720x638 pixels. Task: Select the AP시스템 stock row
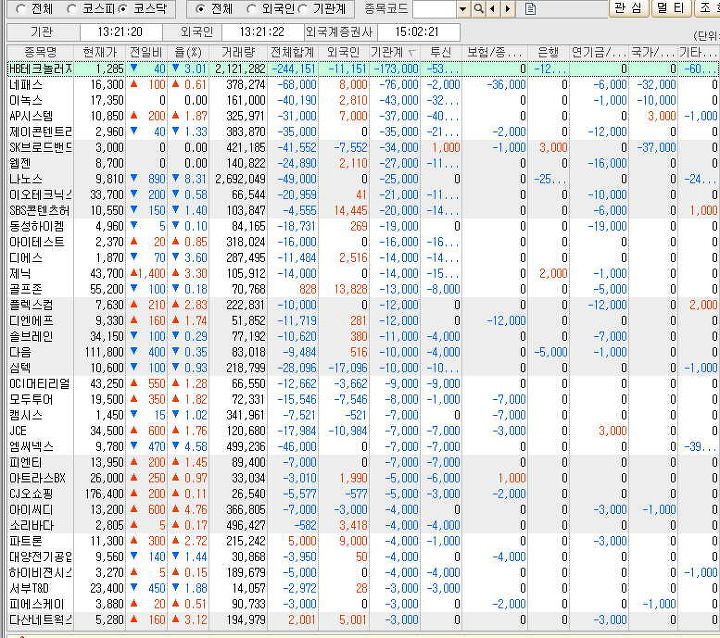363,116
